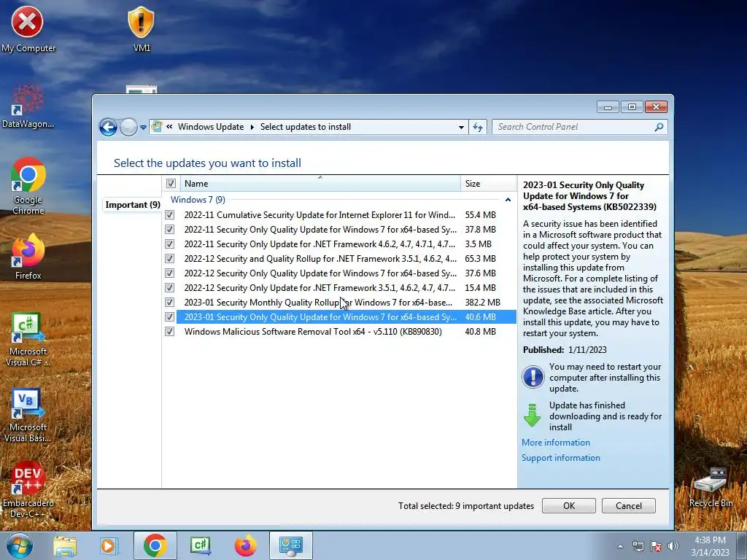Launch Firefox from the desktop shortcut
This screenshot has width=747, height=560.
pyautogui.click(x=28, y=256)
